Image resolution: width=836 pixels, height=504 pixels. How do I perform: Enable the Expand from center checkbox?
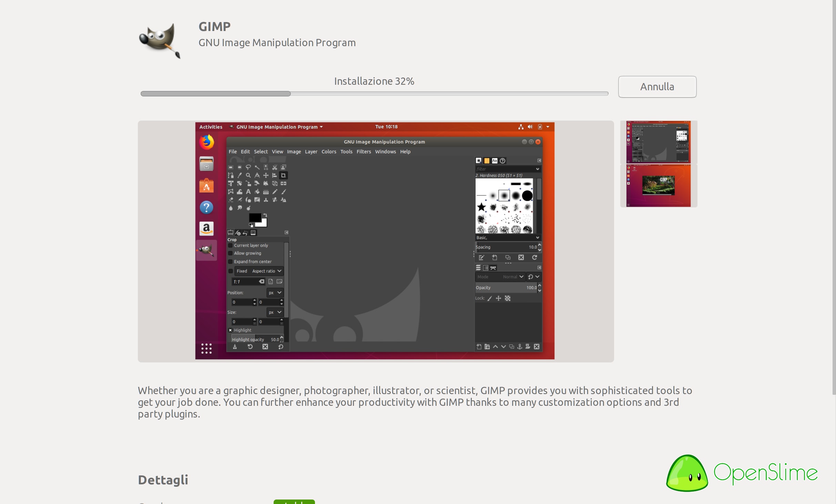(231, 262)
